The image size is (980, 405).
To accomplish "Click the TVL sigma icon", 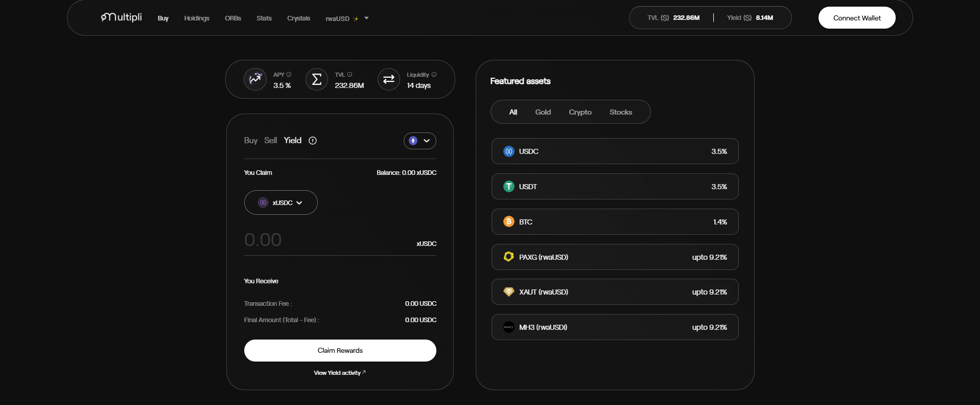I will point(317,79).
